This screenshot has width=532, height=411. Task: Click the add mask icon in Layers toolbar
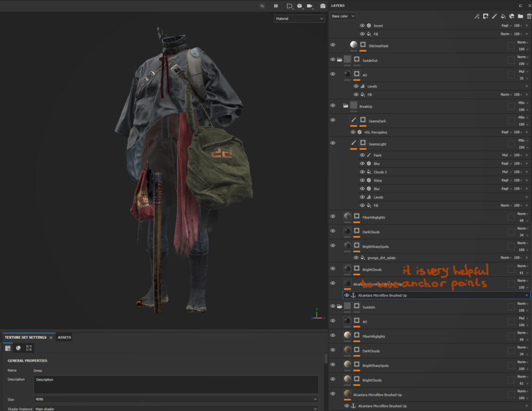click(x=485, y=16)
